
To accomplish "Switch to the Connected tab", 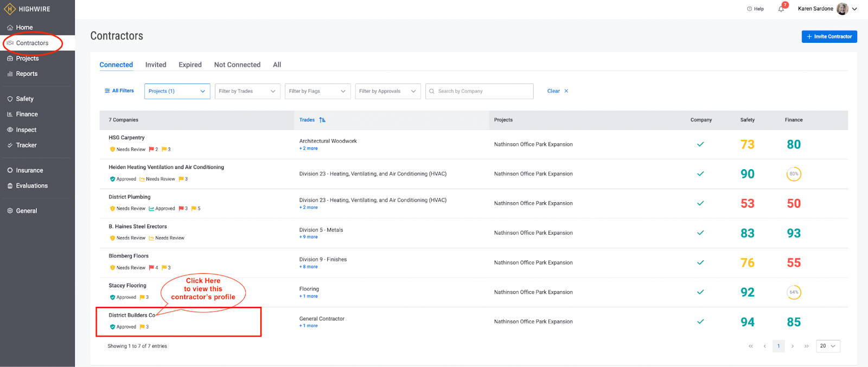I will point(116,65).
